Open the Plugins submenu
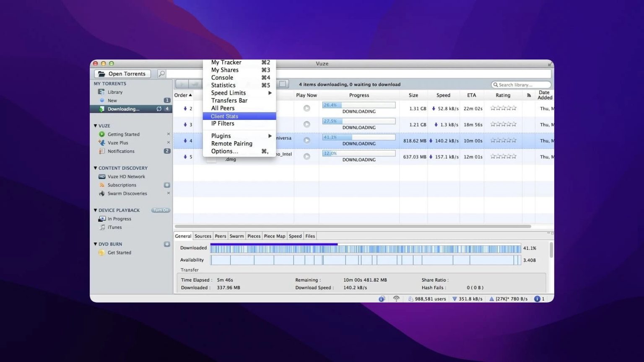644x362 pixels. click(x=221, y=135)
